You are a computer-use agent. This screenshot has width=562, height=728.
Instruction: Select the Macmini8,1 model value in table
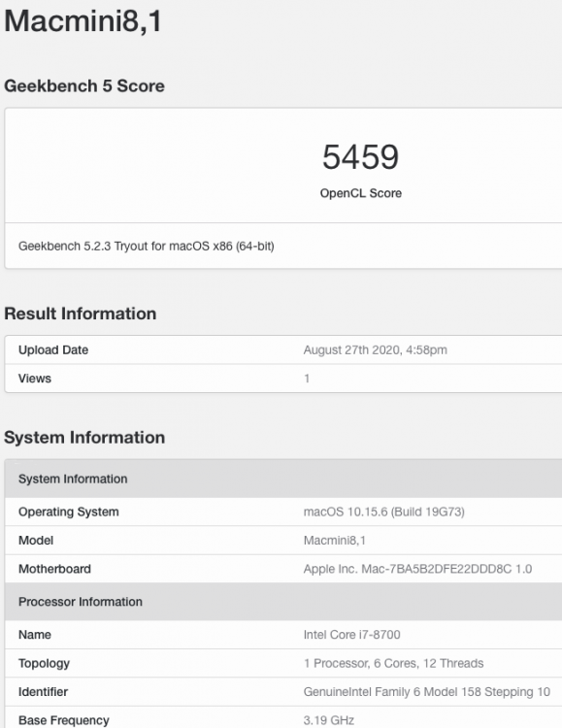click(x=335, y=541)
